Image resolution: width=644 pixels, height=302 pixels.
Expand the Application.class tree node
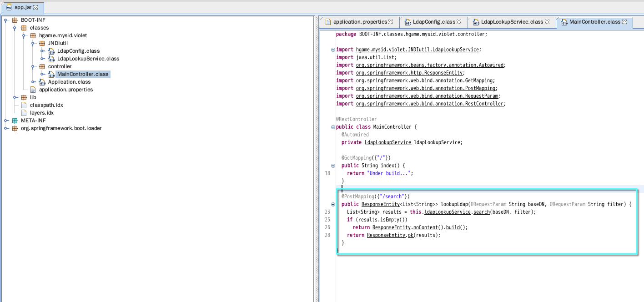(34, 82)
